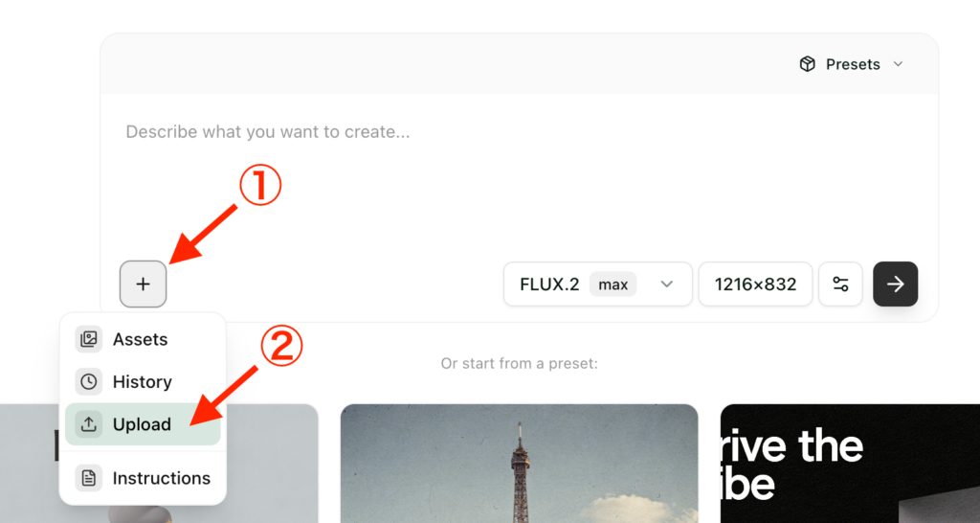Click the Upload tray icon

pyautogui.click(x=89, y=424)
